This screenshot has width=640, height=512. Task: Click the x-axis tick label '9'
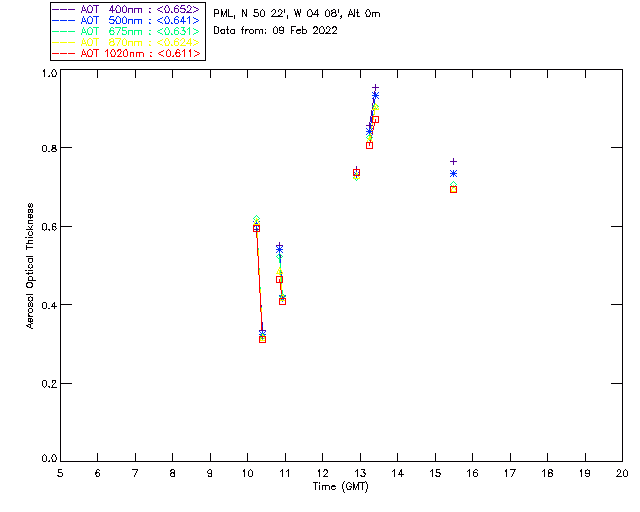[210, 473]
